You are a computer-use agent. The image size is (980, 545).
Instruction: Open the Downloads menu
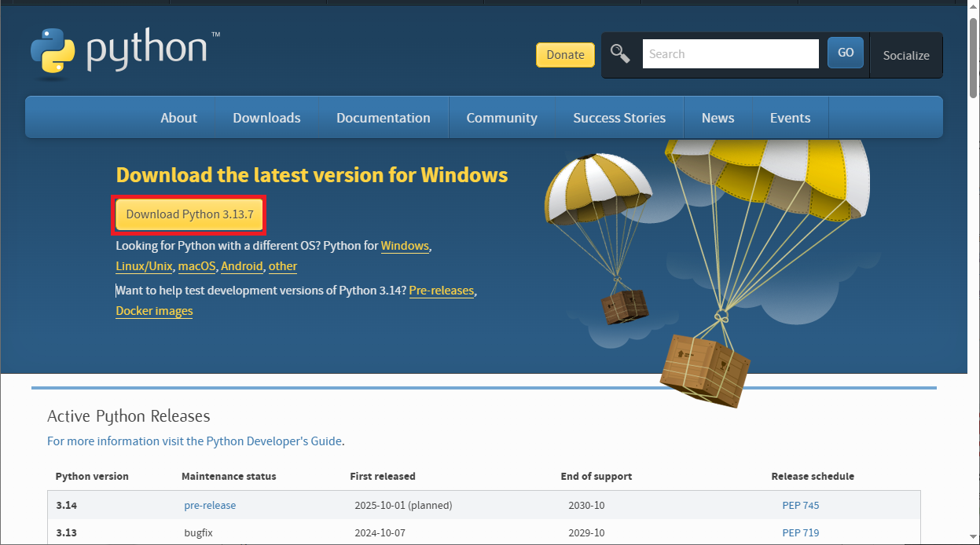tap(266, 118)
